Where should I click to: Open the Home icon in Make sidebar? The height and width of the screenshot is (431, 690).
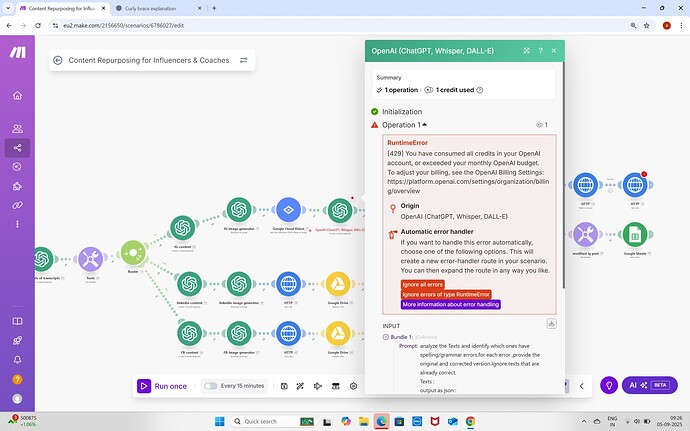click(x=17, y=95)
